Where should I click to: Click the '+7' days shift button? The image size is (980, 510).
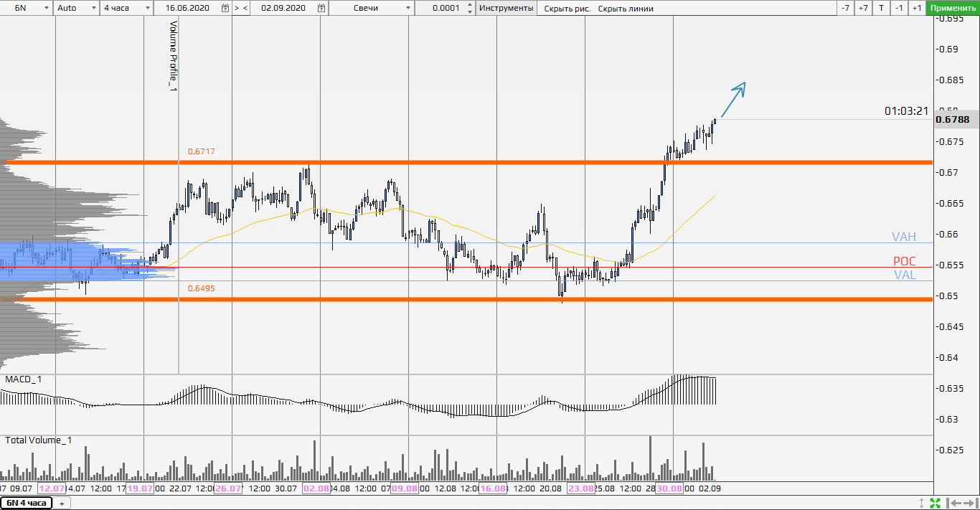(x=863, y=8)
